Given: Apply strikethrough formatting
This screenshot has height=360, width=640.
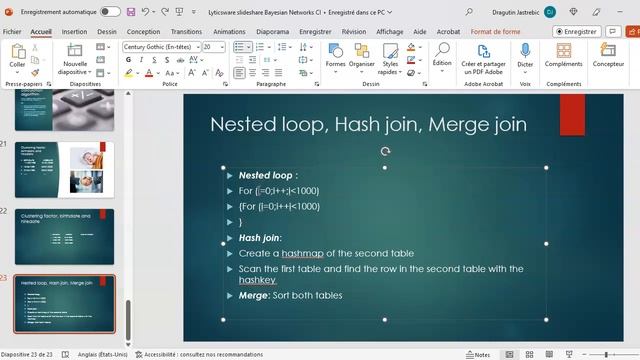Looking at the screenshot, I should click(180, 60).
